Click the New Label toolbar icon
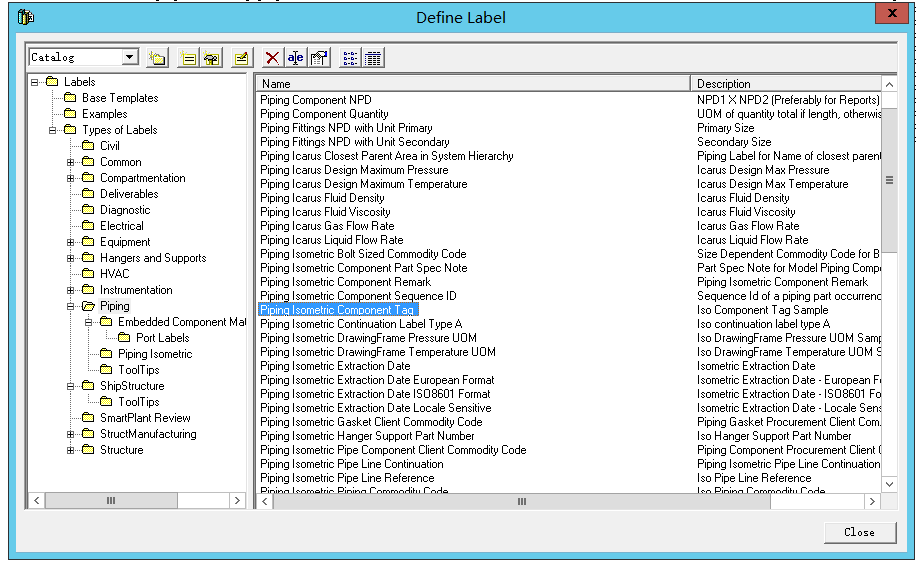The image size is (917, 562). coord(188,58)
